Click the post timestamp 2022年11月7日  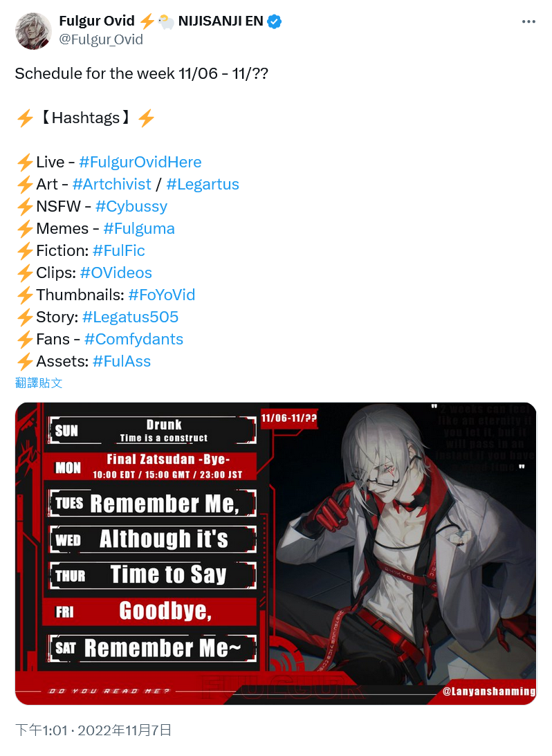click(125, 730)
